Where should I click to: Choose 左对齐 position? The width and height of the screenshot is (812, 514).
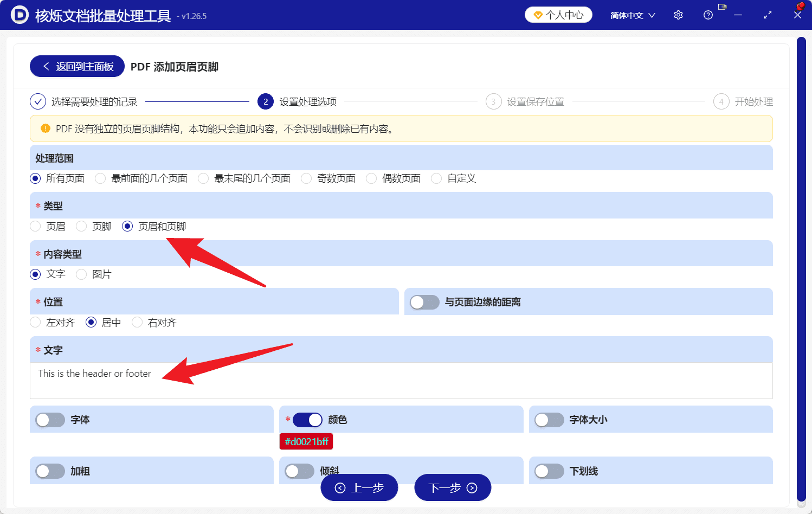point(52,322)
